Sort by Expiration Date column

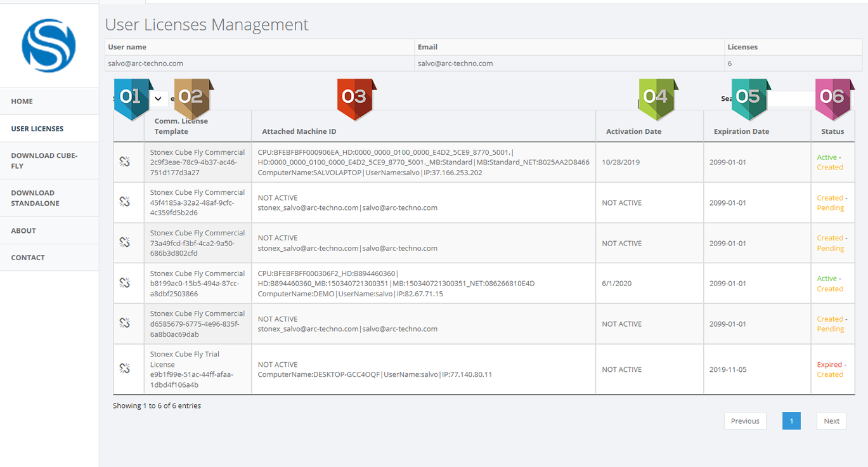click(x=757, y=126)
